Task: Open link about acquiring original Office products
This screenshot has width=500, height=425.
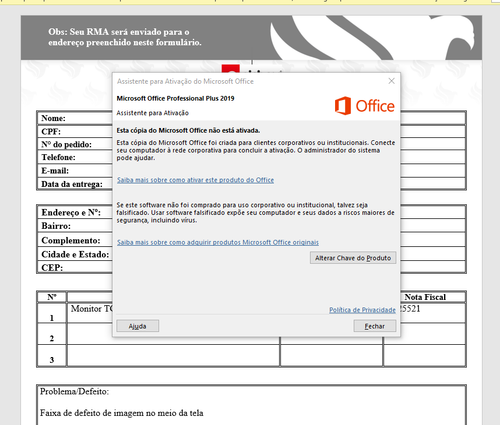Action: [x=218, y=242]
